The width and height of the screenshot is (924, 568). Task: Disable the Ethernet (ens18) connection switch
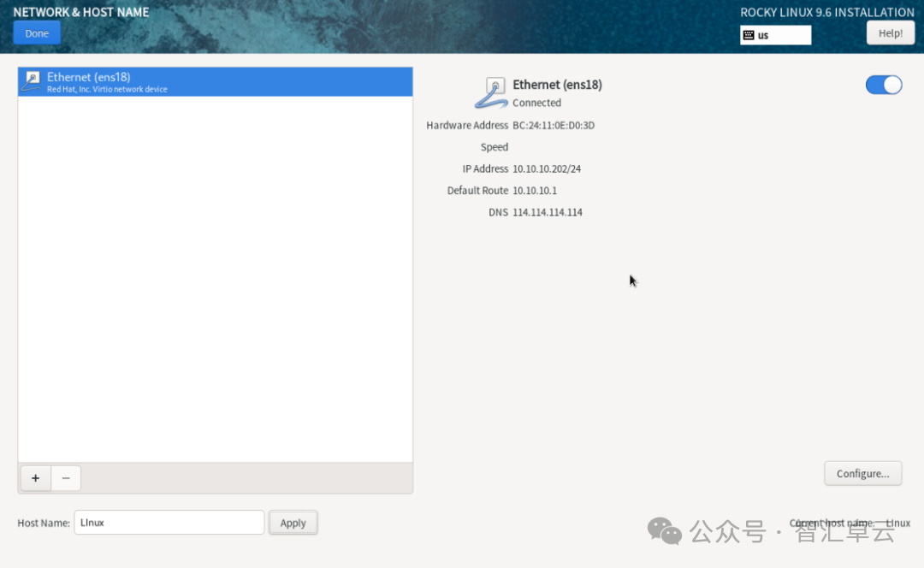click(884, 85)
